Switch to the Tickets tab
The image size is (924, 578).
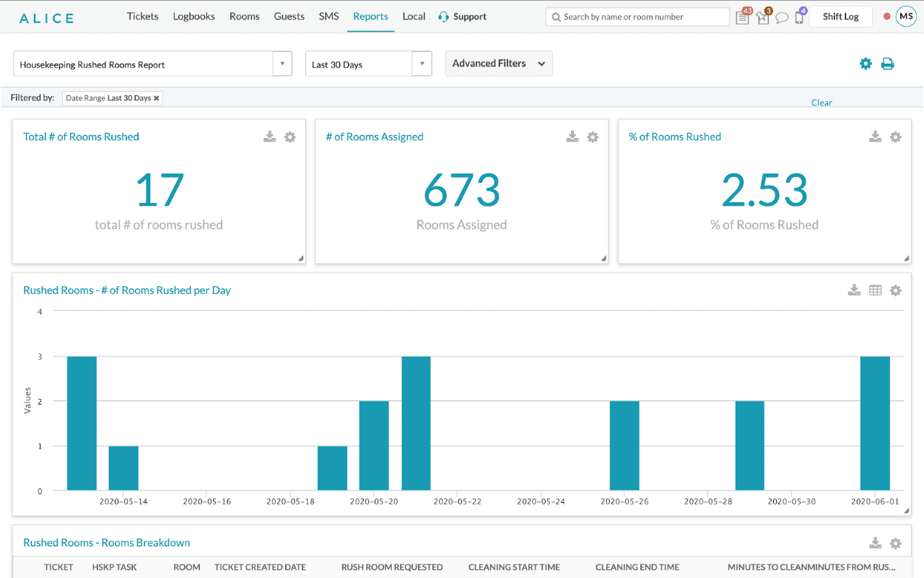142,17
